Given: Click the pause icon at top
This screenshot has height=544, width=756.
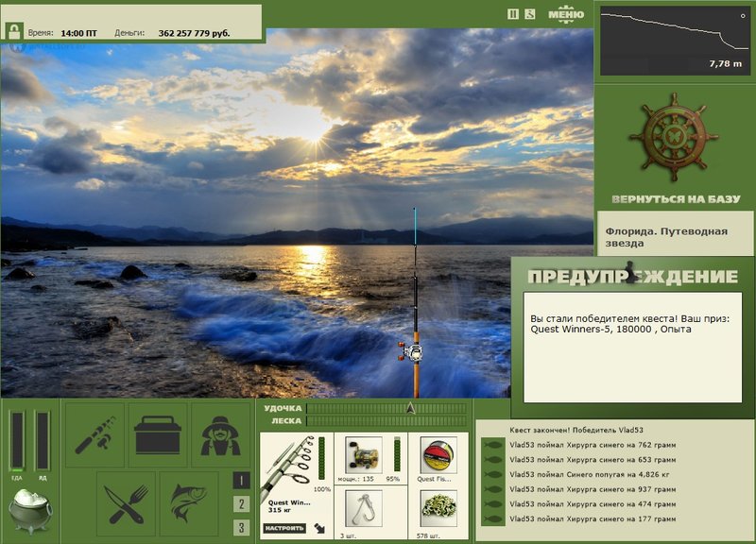Looking at the screenshot, I should coord(513,14).
